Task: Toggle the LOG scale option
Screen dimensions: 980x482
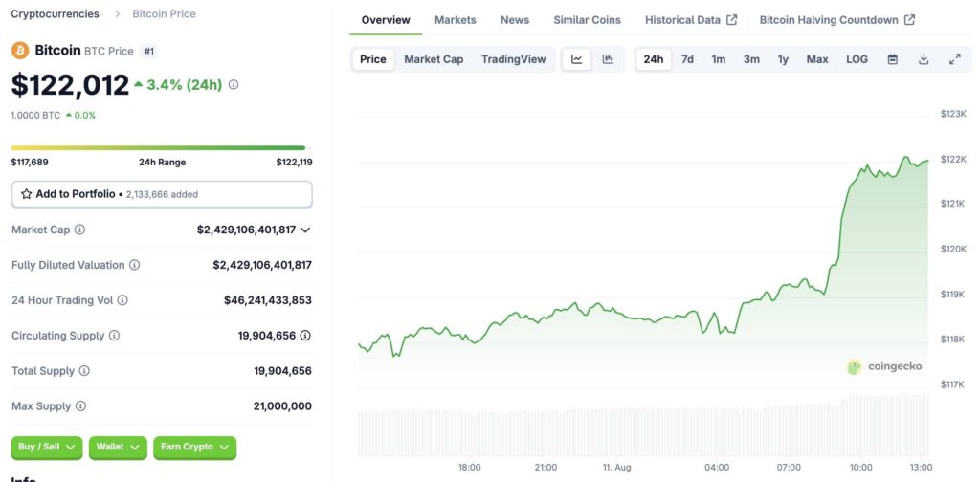Action: (x=857, y=59)
